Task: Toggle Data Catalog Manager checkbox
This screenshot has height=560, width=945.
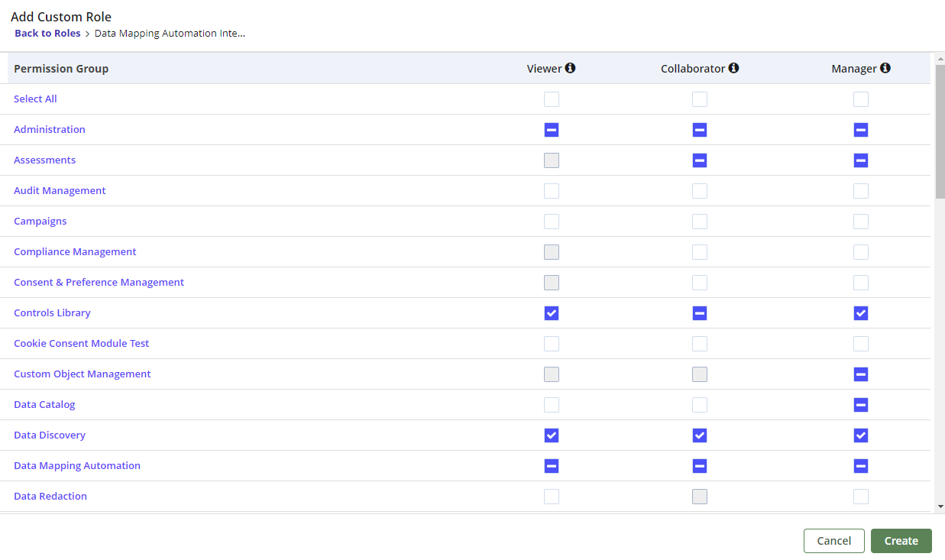Action: (861, 405)
